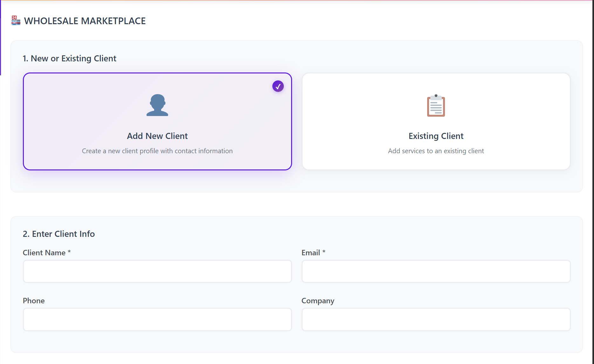The width and height of the screenshot is (594, 364).
Task: Click the person silhouette icon
Action: tap(157, 105)
